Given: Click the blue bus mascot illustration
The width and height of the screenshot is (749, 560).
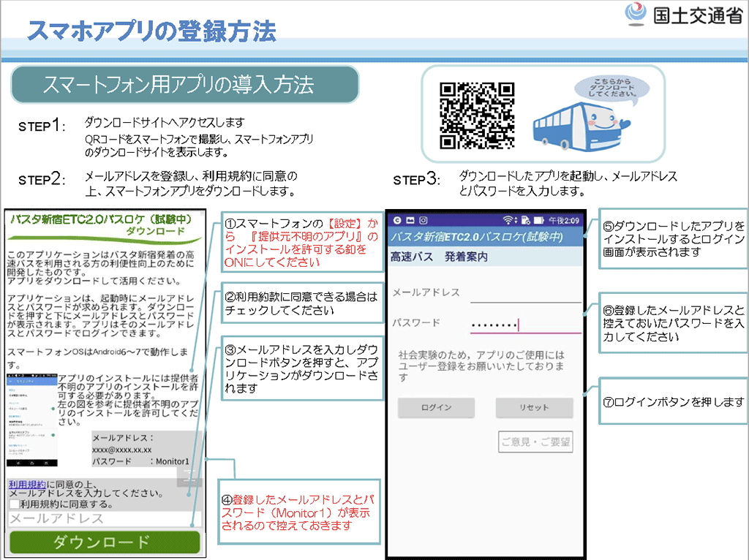Looking at the screenshot, I should (x=581, y=126).
